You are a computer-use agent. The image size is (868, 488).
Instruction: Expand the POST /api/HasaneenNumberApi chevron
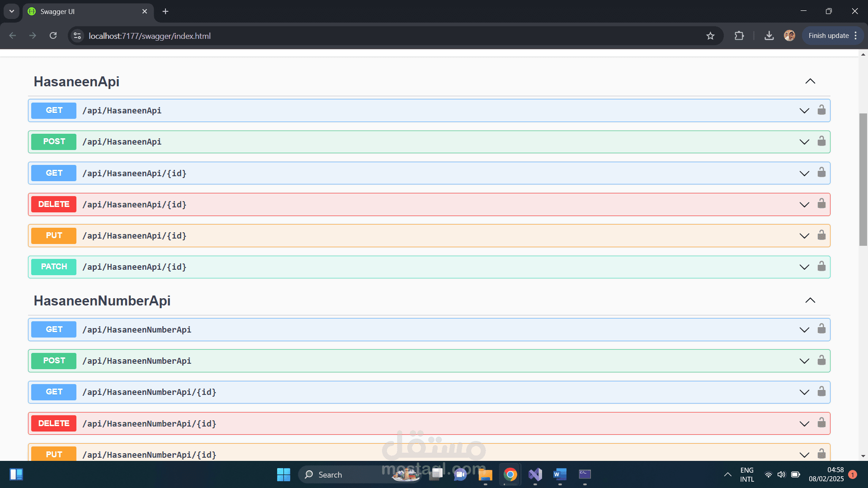point(804,361)
